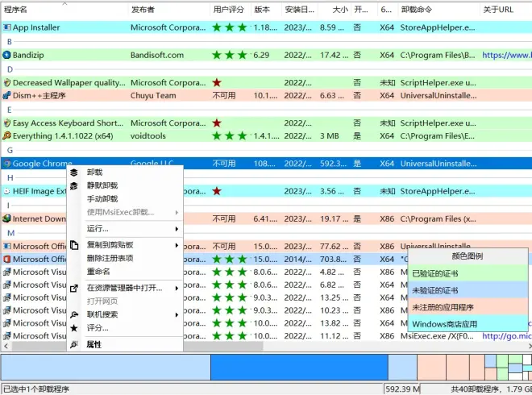Click the 未注册的应用程序 pink legend swatch
The height and width of the screenshot is (395, 532).
pyautogui.click(x=468, y=307)
